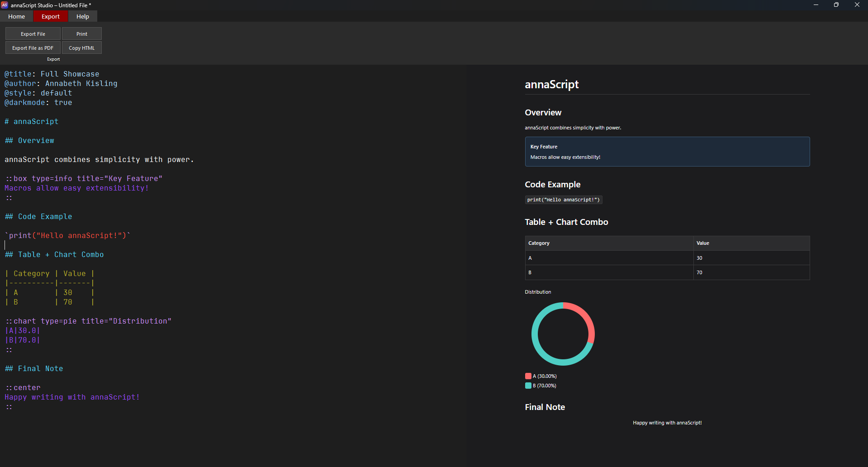
Task: Click the Code Example preview heading
Action: pyautogui.click(x=552, y=185)
